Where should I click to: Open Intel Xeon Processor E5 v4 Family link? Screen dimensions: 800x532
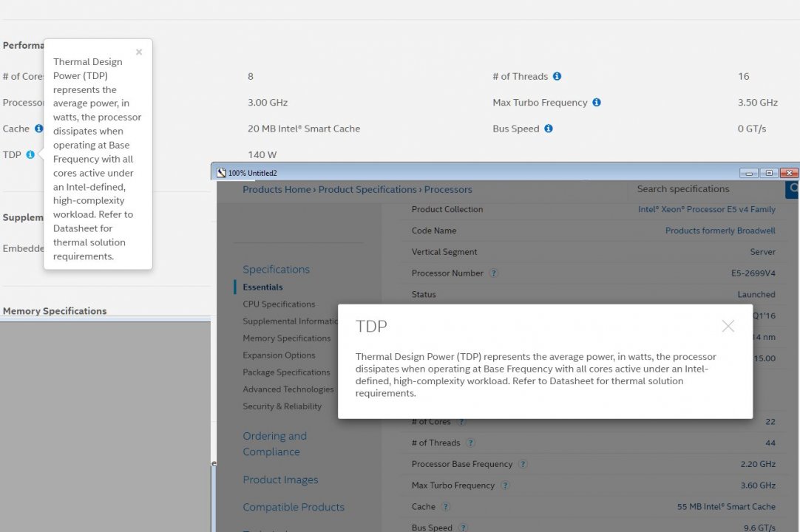pos(706,210)
